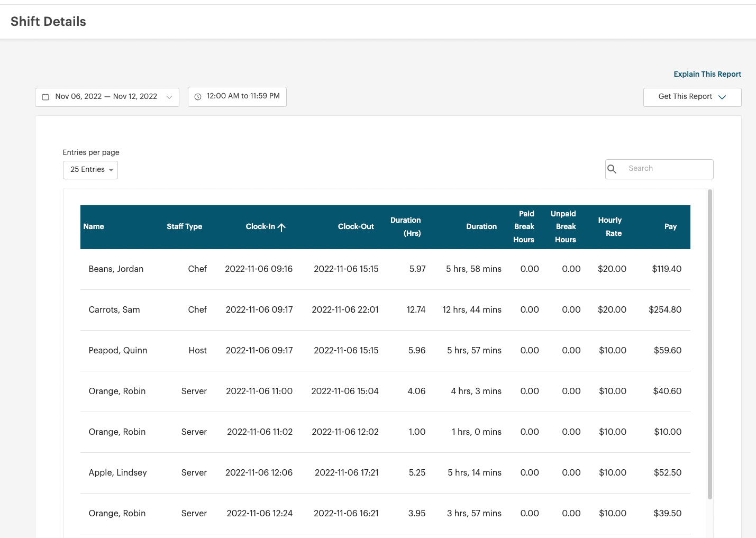The height and width of the screenshot is (538, 756).
Task: Click the checkbox-style icon beside Nov 06 date range
Action: (45, 97)
